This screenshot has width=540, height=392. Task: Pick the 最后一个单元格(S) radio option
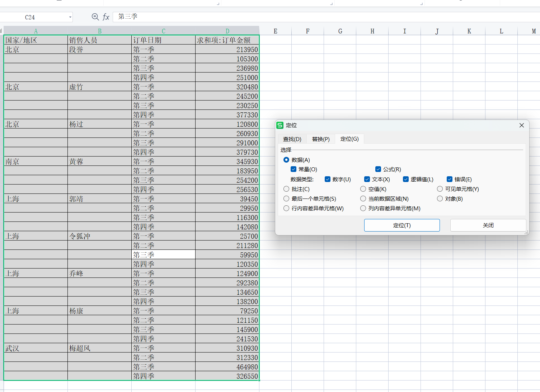pyautogui.click(x=286, y=199)
